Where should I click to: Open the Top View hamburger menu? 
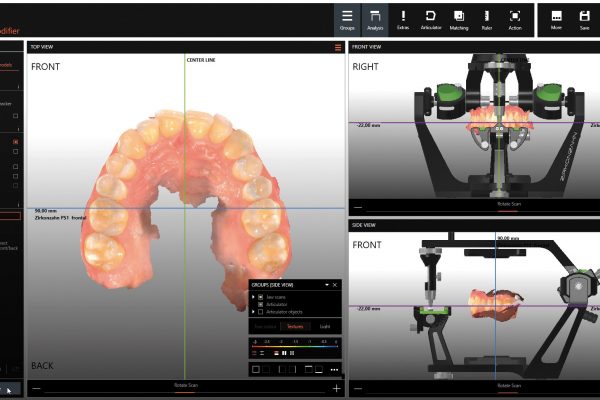pos(338,47)
